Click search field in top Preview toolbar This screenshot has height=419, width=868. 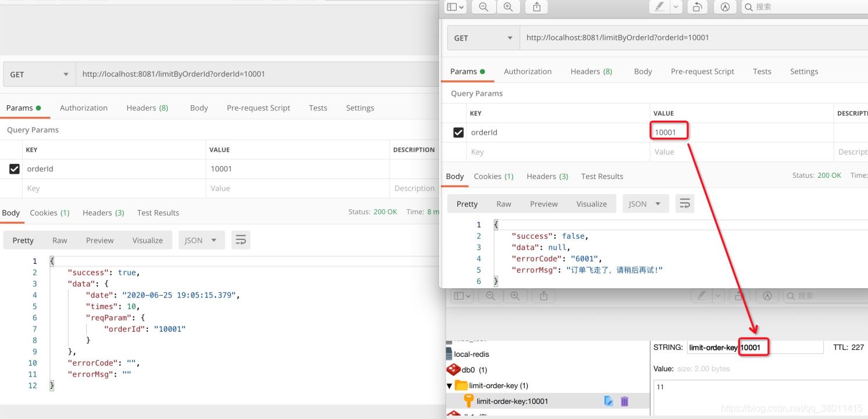coord(805,7)
